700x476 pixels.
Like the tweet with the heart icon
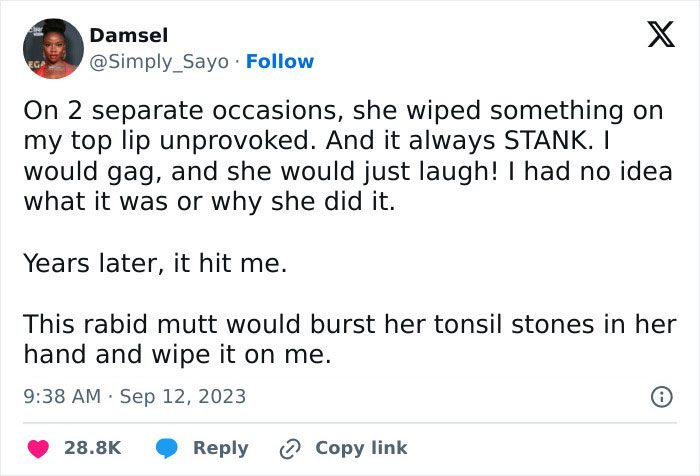click(x=39, y=448)
